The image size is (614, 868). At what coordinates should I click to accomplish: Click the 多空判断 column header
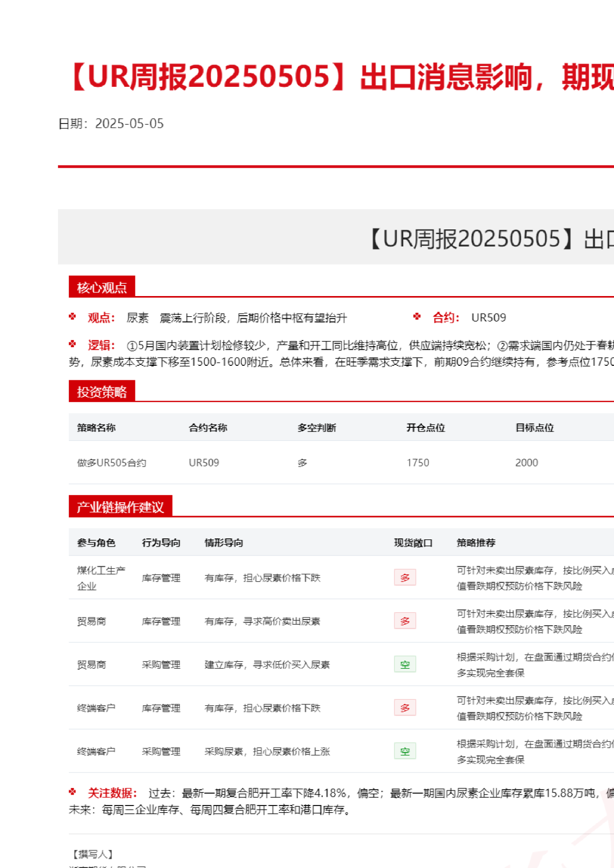click(x=317, y=428)
